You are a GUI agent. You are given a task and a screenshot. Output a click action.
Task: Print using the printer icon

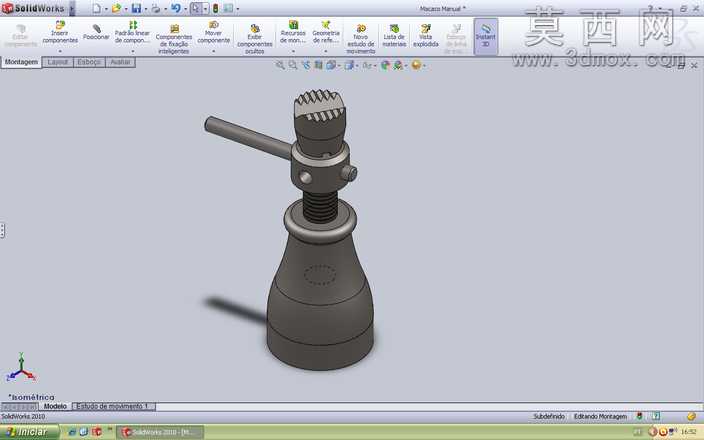pyautogui.click(x=155, y=8)
